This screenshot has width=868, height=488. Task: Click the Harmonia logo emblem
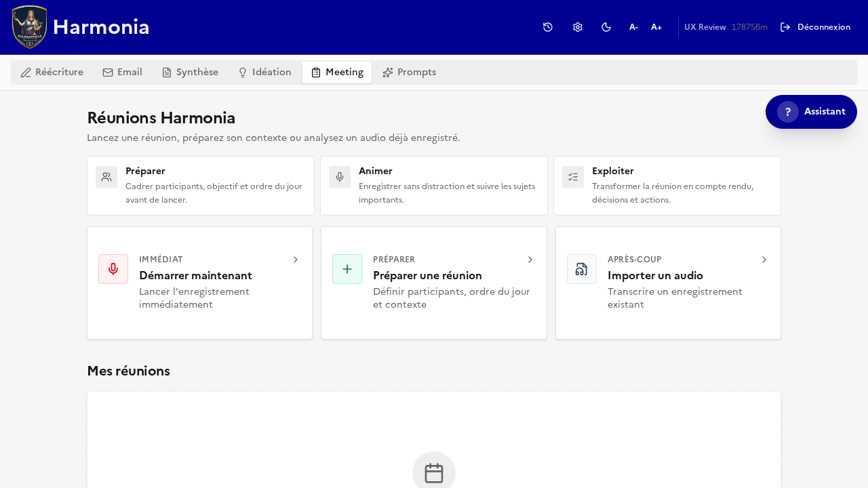tap(30, 27)
